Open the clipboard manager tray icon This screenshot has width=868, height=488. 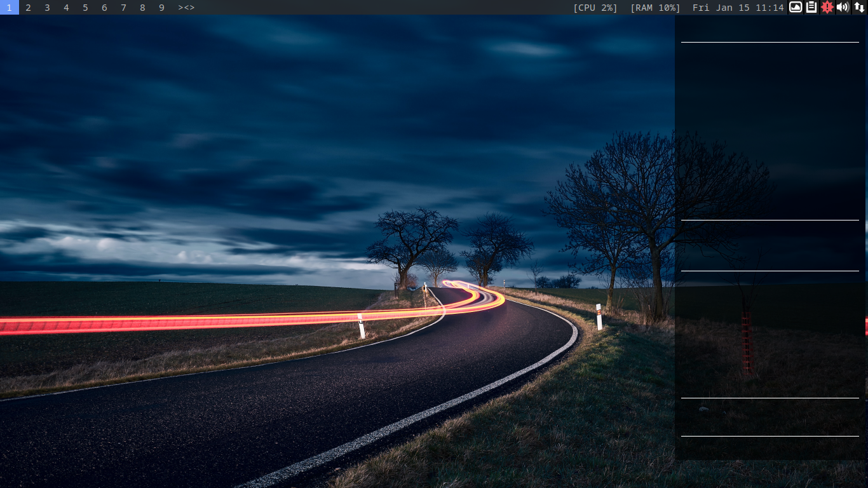(811, 7)
